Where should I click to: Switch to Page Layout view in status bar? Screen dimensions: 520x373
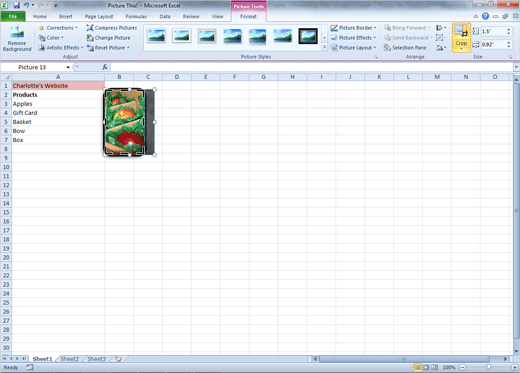(x=426, y=367)
